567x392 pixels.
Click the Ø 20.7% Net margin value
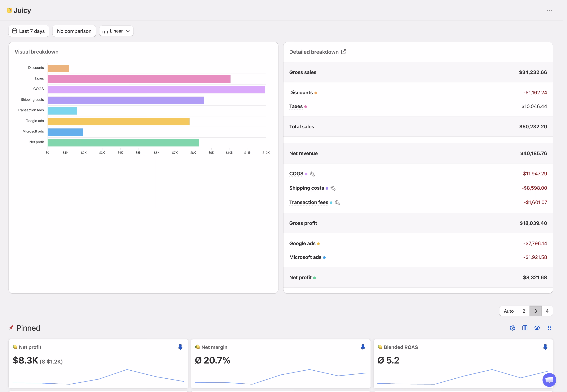coord(213,361)
